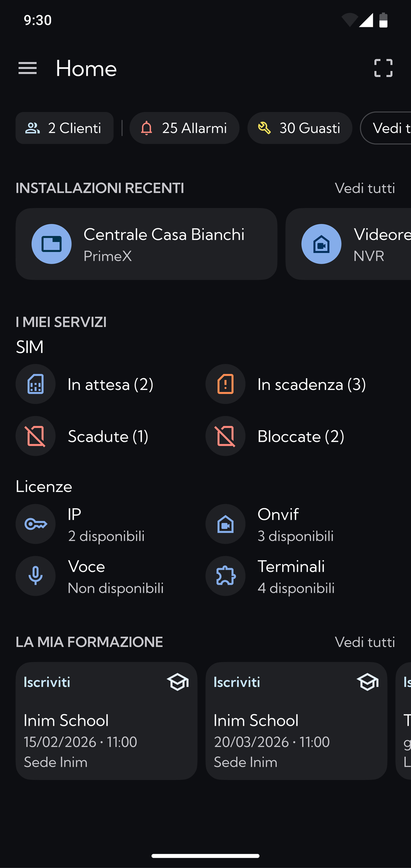Tap Vedi tutti next to La Mia Formazione
The width and height of the screenshot is (411, 868).
pos(364,642)
